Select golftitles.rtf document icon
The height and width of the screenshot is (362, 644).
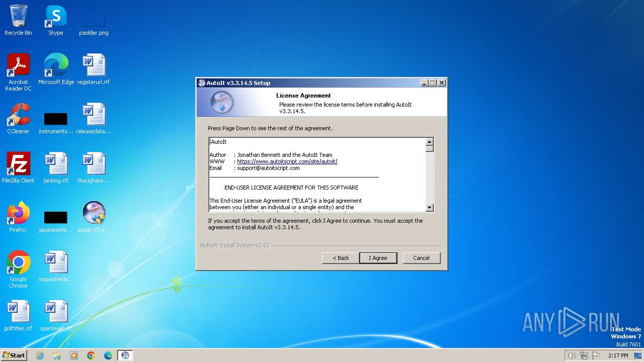pos(18,316)
